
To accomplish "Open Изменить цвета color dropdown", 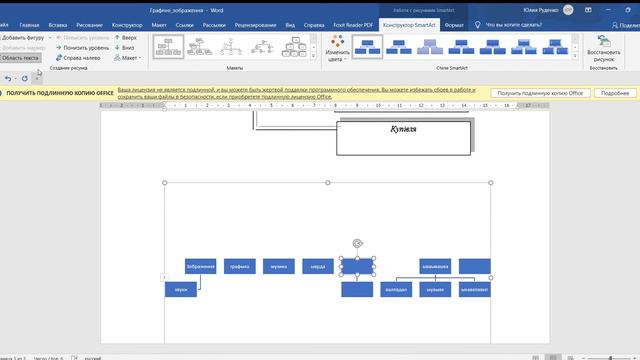I will 338,48.
